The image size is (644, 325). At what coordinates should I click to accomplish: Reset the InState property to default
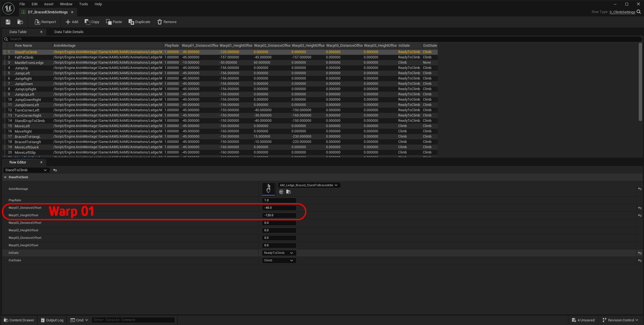pos(640,253)
